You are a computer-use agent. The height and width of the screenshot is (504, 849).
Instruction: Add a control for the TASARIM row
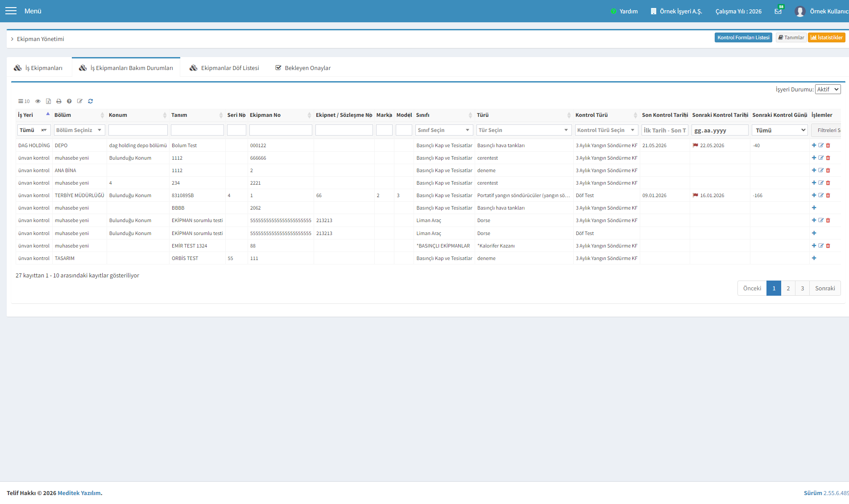pos(814,258)
